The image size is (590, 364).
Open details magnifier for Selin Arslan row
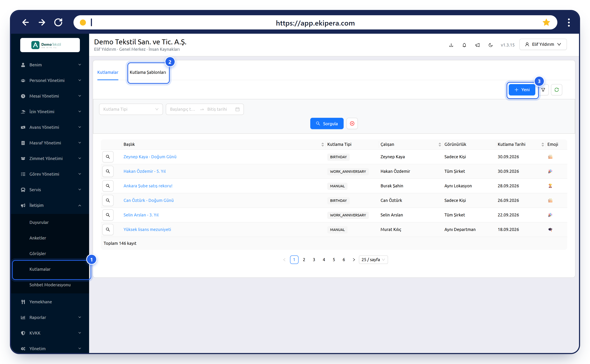click(x=108, y=215)
